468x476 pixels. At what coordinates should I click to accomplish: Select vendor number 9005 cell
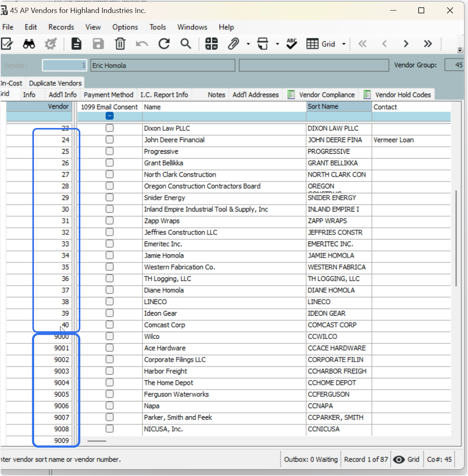(39, 394)
